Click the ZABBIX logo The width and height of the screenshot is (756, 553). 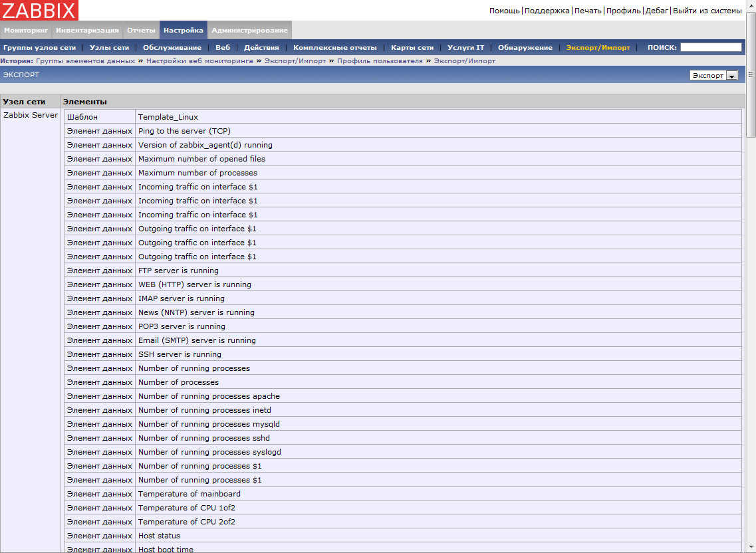[x=39, y=10]
